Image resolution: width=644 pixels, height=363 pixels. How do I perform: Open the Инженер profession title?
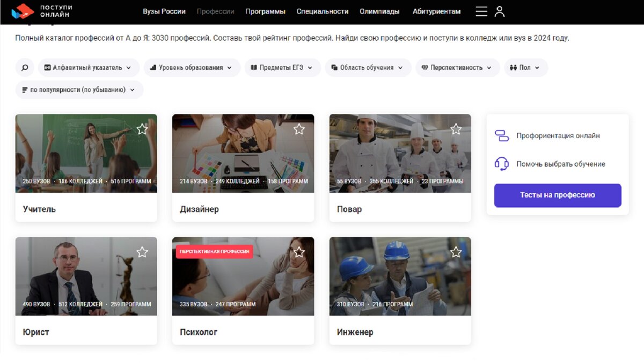pyautogui.click(x=355, y=332)
